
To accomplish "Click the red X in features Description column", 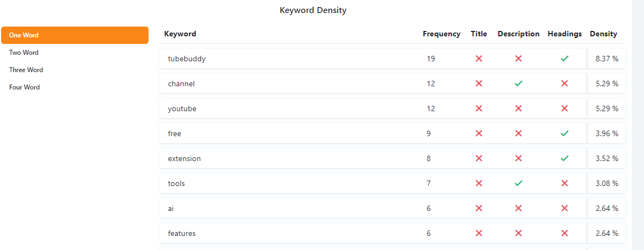I will pos(518,233).
